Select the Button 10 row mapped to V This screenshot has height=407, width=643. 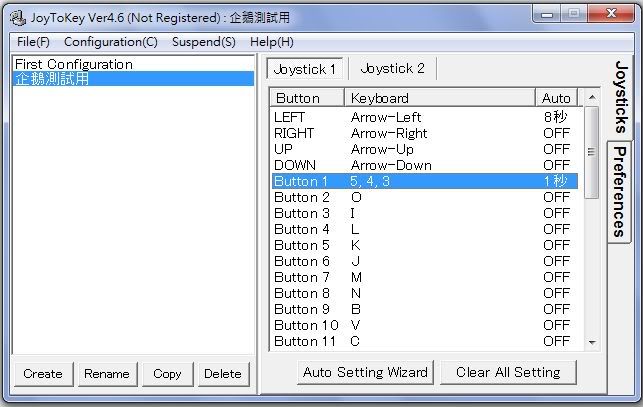click(425, 325)
